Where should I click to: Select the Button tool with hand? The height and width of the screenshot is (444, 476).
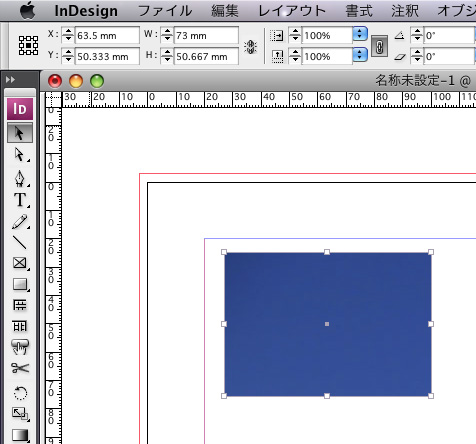point(20,347)
